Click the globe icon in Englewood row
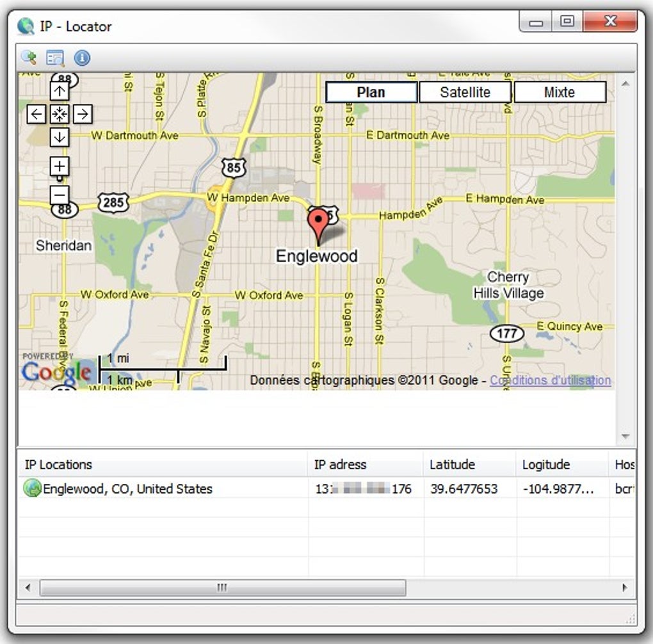653x644 pixels. coord(32,488)
